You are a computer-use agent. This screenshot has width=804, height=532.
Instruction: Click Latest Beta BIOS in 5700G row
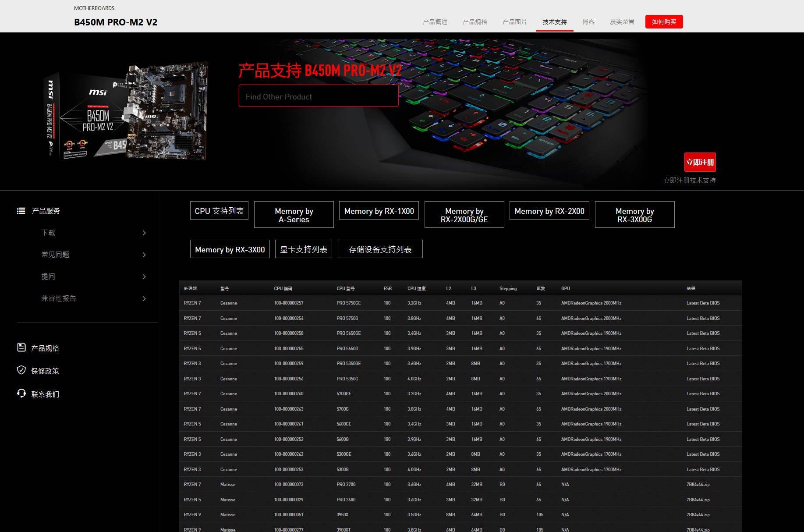click(703, 409)
